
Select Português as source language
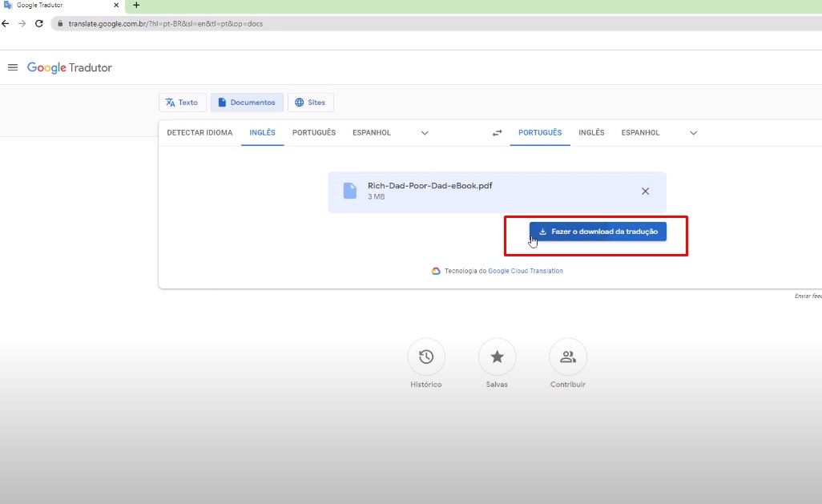point(314,133)
